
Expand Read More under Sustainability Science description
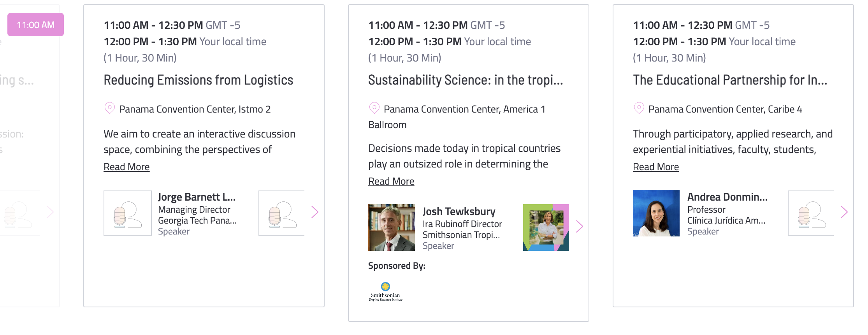(x=391, y=181)
